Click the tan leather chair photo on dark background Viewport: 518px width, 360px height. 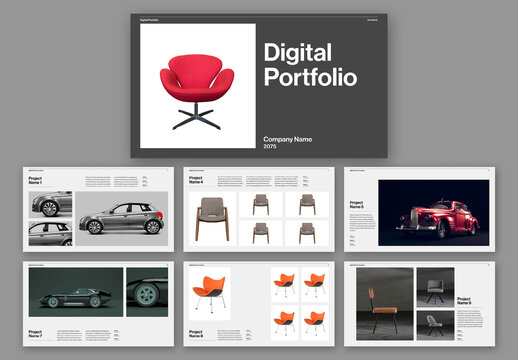(x=385, y=304)
